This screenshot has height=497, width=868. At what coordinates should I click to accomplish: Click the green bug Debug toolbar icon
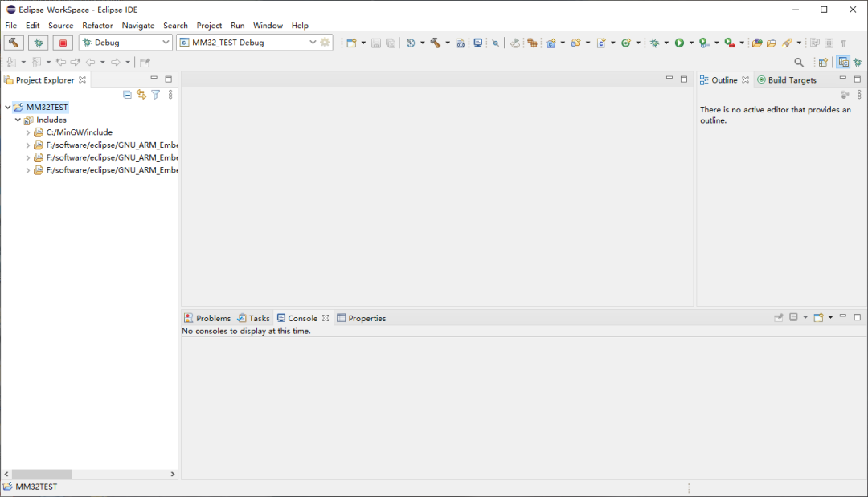point(655,43)
